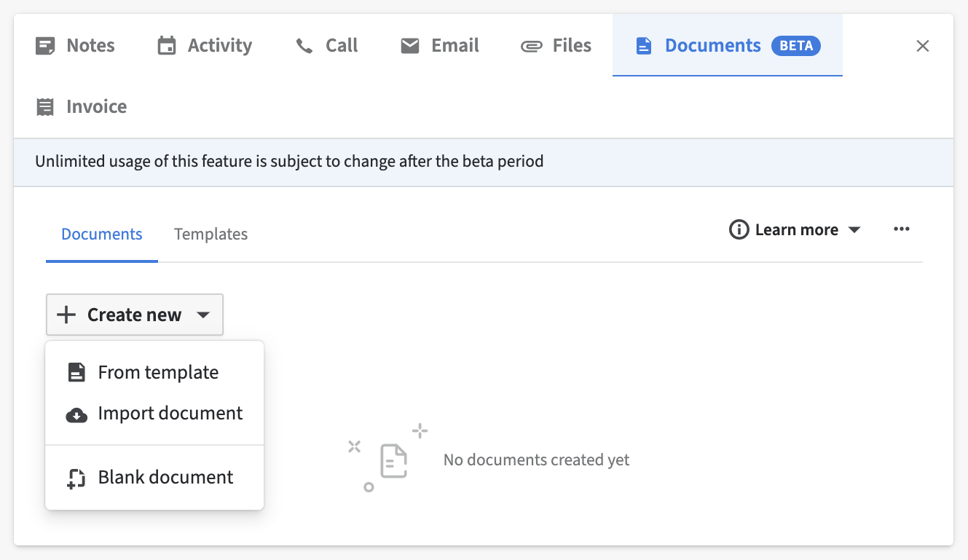Open the Create new dropdown arrow
This screenshot has height=560, width=968.
(x=203, y=315)
